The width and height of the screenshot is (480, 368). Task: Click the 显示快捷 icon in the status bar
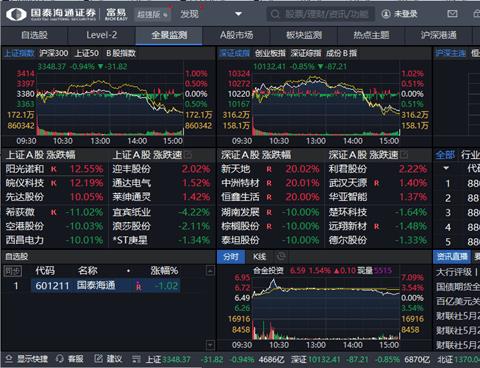coord(9,359)
